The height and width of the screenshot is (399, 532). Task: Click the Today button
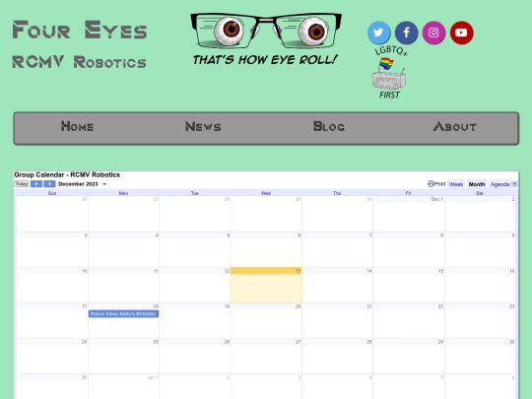(22, 184)
